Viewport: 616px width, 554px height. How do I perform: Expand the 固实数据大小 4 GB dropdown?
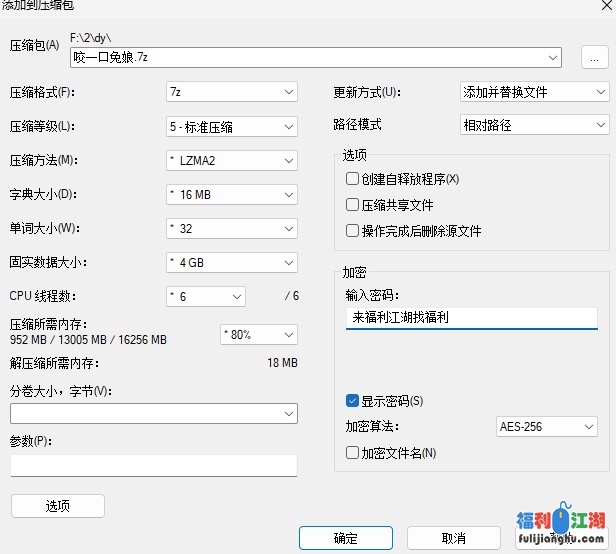click(231, 263)
